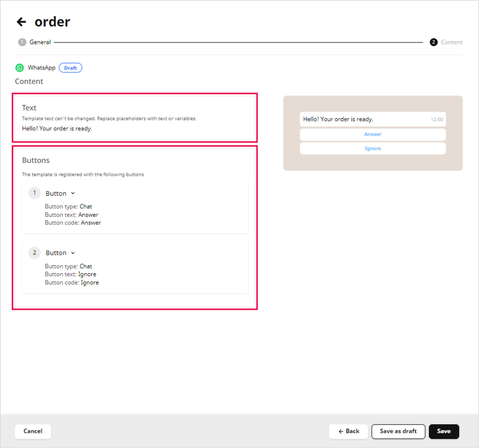The width and height of the screenshot is (479, 448).
Task: Click the number 2 badge of the Ignore button
Action: [34, 253]
